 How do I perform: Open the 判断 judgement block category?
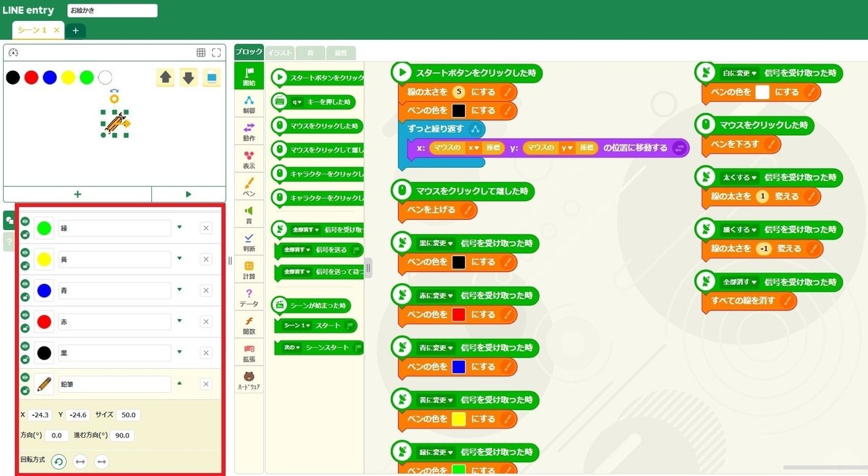tap(249, 242)
